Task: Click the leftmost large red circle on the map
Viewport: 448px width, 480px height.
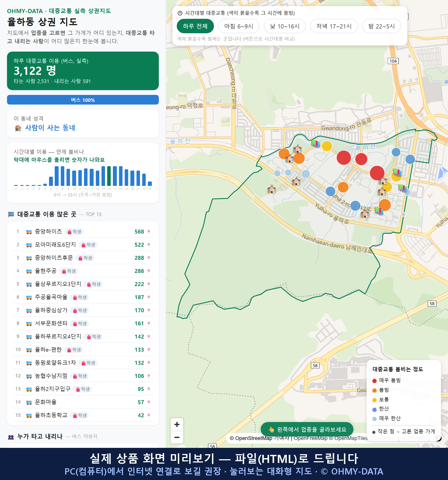Action: [344, 158]
